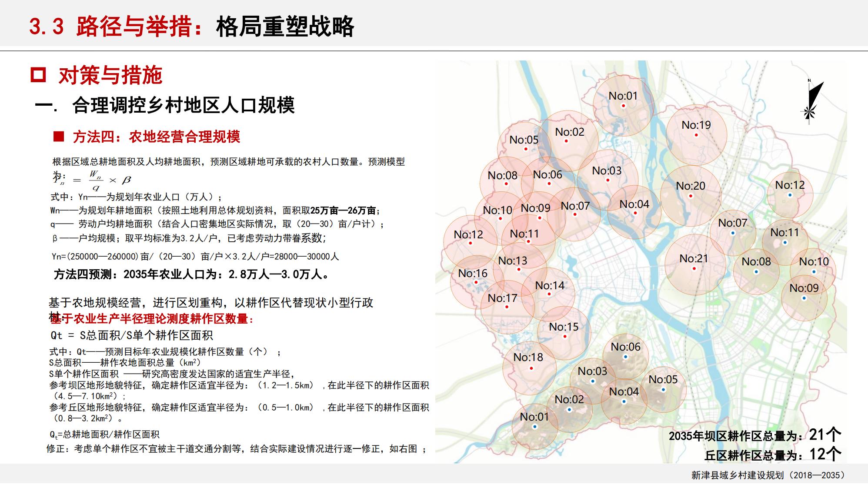Click map label No:20

tap(691, 186)
